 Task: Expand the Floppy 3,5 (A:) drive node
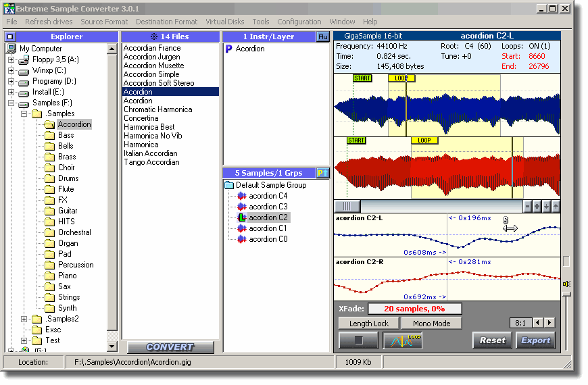click(x=11, y=59)
